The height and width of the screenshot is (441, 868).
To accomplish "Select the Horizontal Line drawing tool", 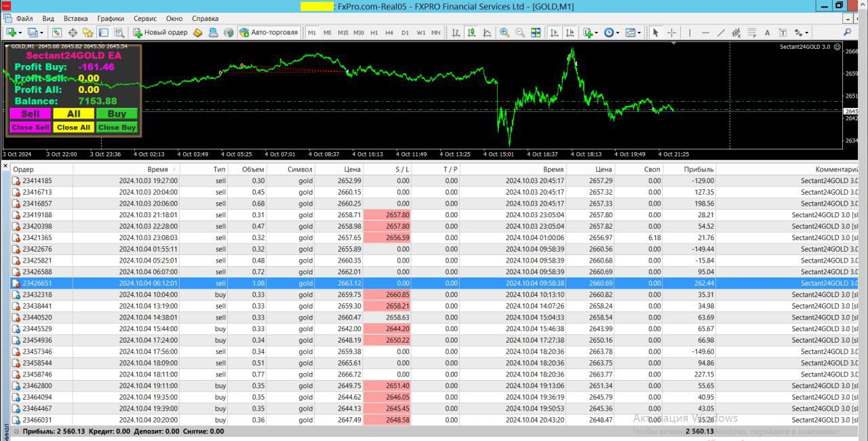I will tap(705, 33).
